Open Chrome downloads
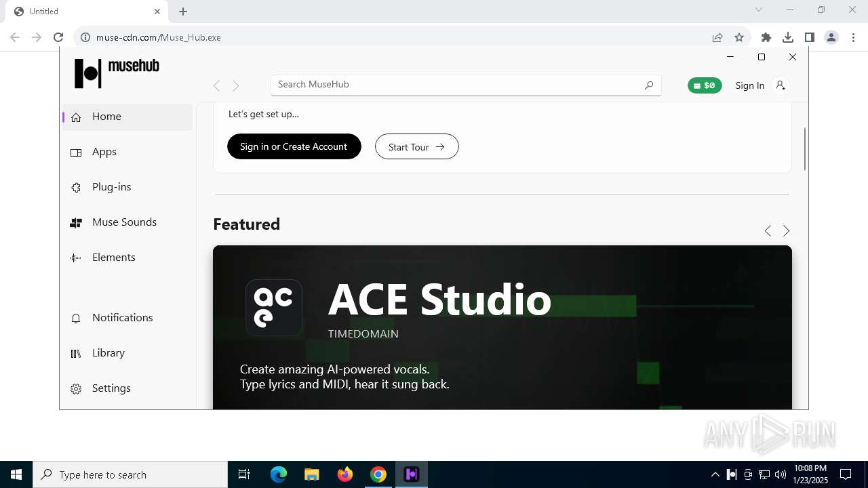 coord(788,37)
